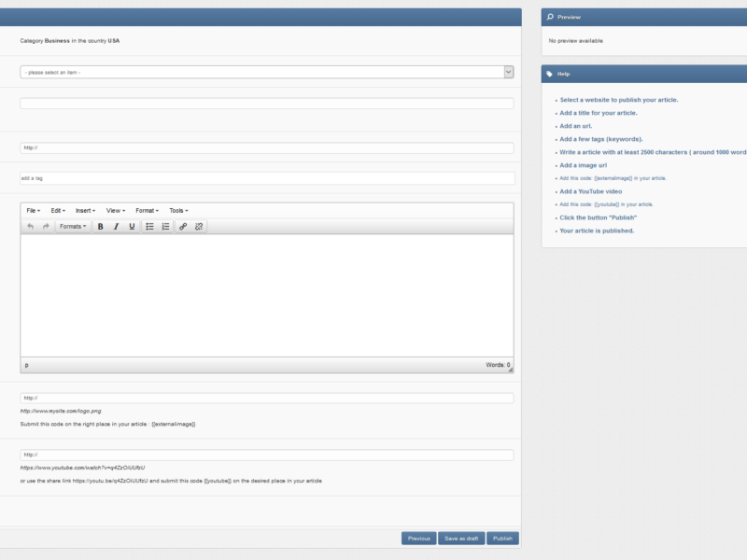Open the website selection dropdown
Screen dimensions: 747x560
(x=267, y=73)
